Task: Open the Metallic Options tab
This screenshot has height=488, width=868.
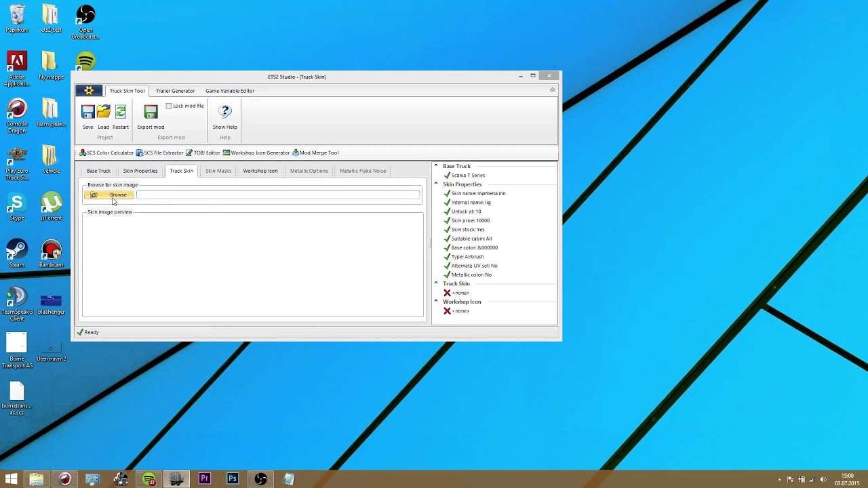Action: 309,171
